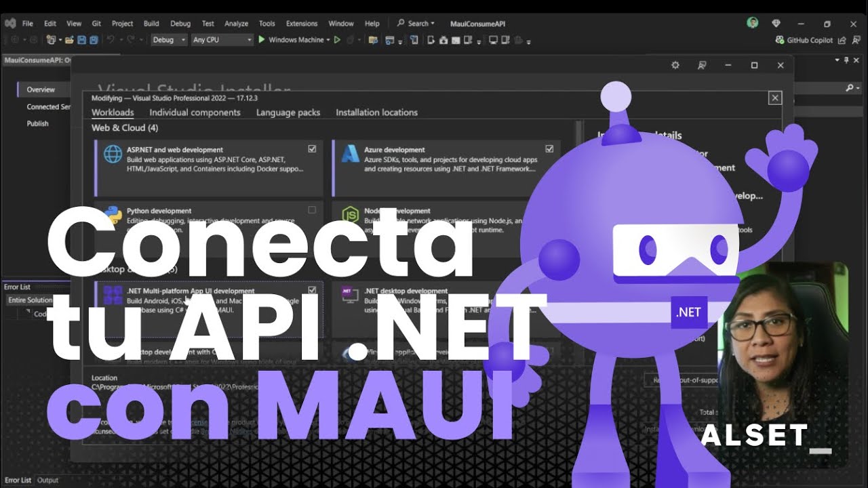Screen dimensions: 868x488
Task: Open the Analyze menu
Action: point(236,23)
